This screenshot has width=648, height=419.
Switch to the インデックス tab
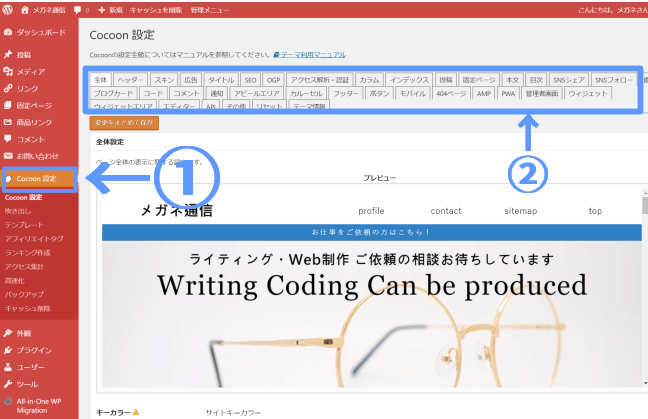coord(409,80)
